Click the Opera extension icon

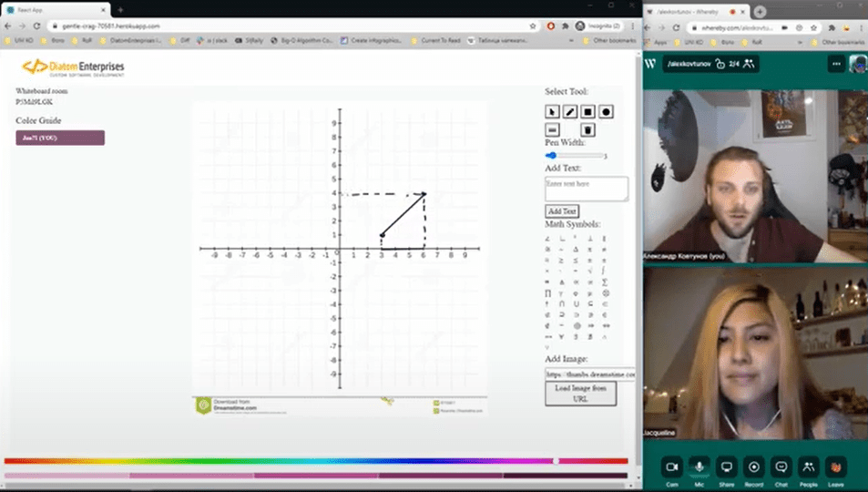tap(551, 26)
